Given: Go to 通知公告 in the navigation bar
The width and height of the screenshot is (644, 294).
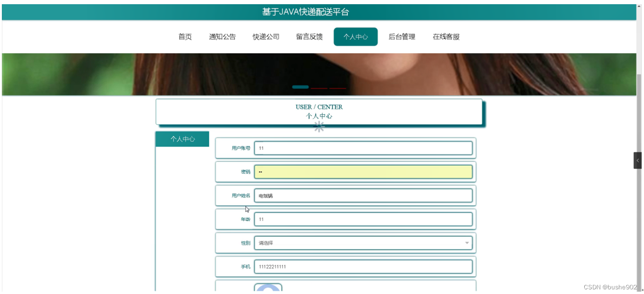Looking at the screenshot, I should (222, 37).
